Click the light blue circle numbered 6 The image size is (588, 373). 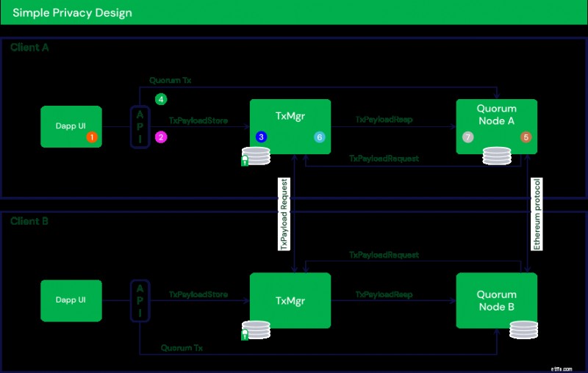point(320,137)
